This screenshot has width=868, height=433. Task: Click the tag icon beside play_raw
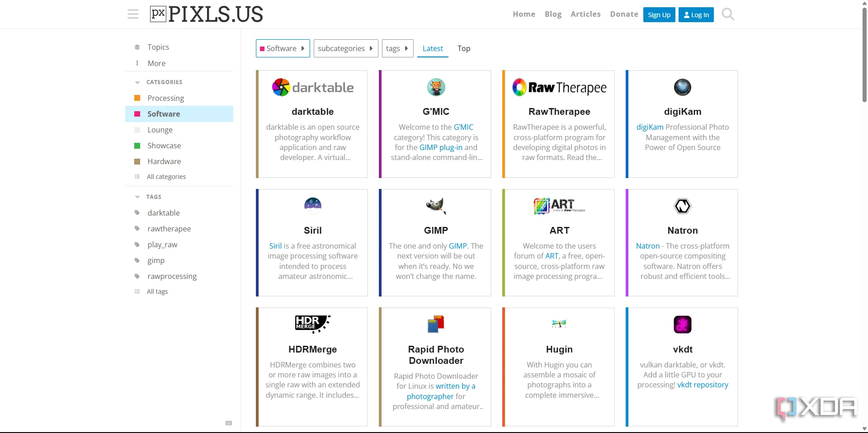pos(137,245)
